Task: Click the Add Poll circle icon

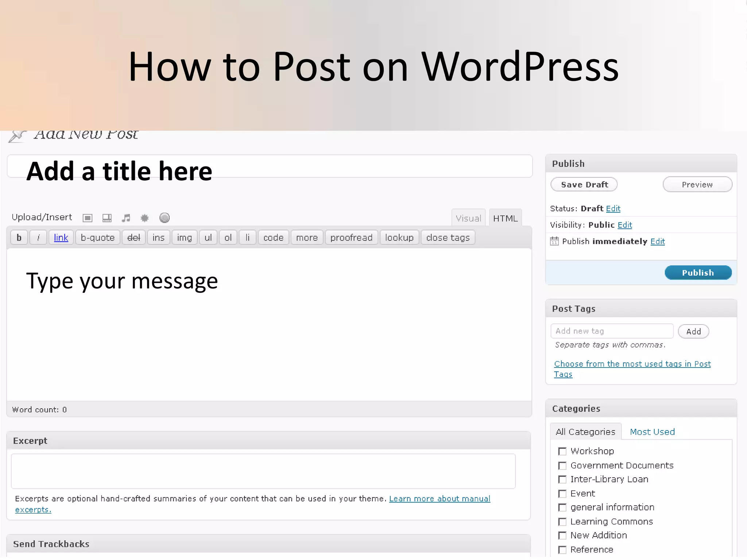Action: 165,218
